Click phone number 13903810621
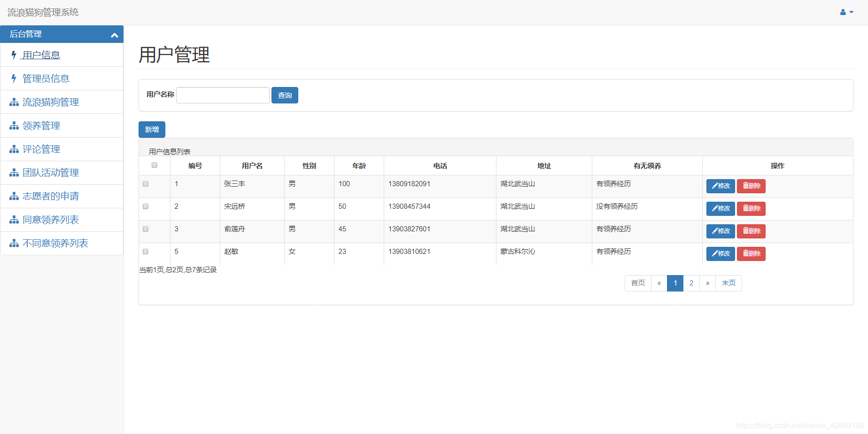This screenshot has height=434, width=868. [x=409, y=252]
